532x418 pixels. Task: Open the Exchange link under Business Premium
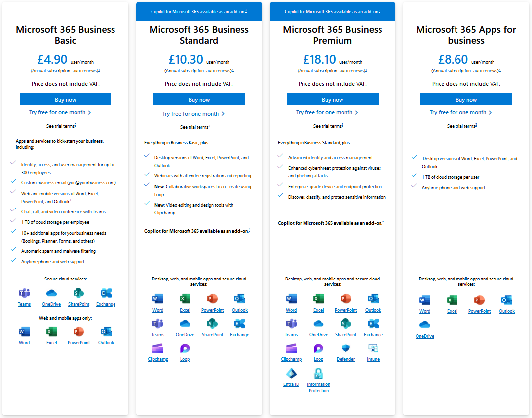coord(373,335)
